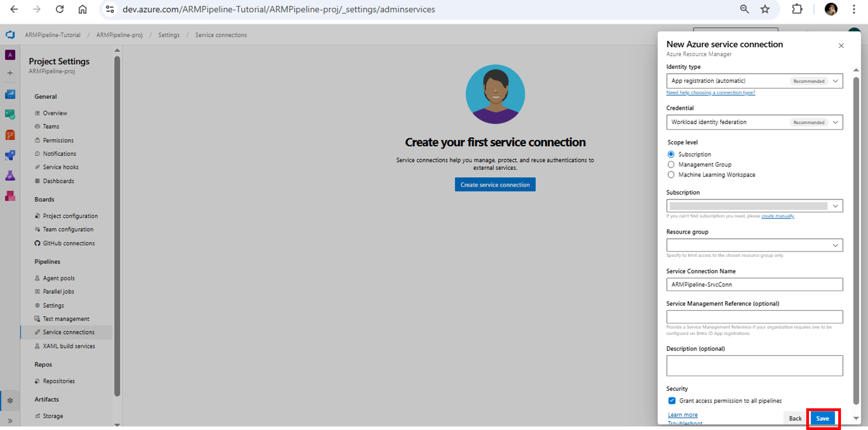Image resolution: width=868 pixels, height=430 pixels.
Task: Go to Agent pools settings
Action: (x=59, y=278)
